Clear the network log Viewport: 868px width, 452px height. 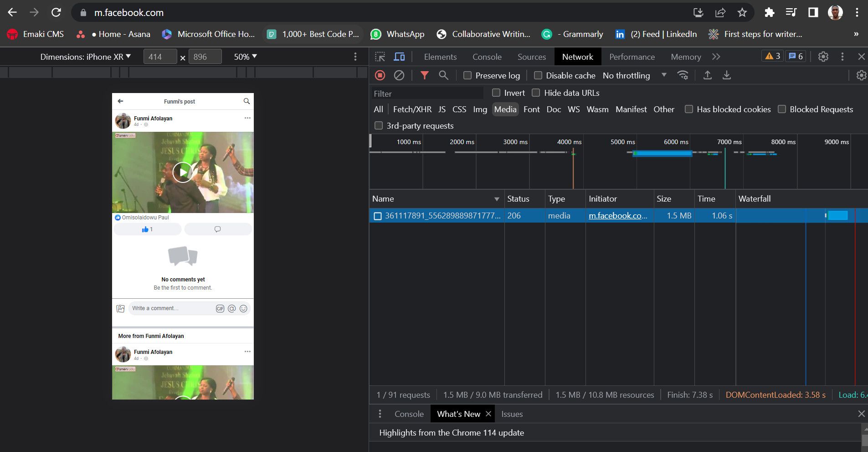[399, 75]
